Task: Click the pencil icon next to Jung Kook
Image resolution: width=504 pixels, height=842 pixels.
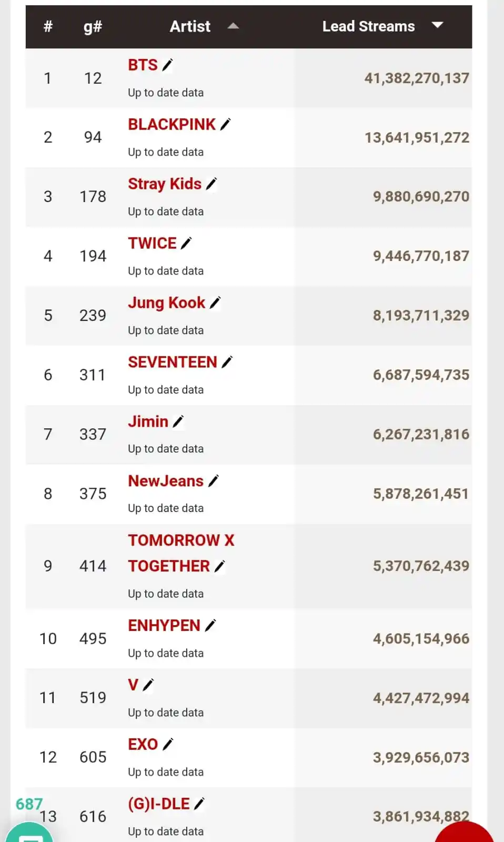Action: tap(215, 303)
